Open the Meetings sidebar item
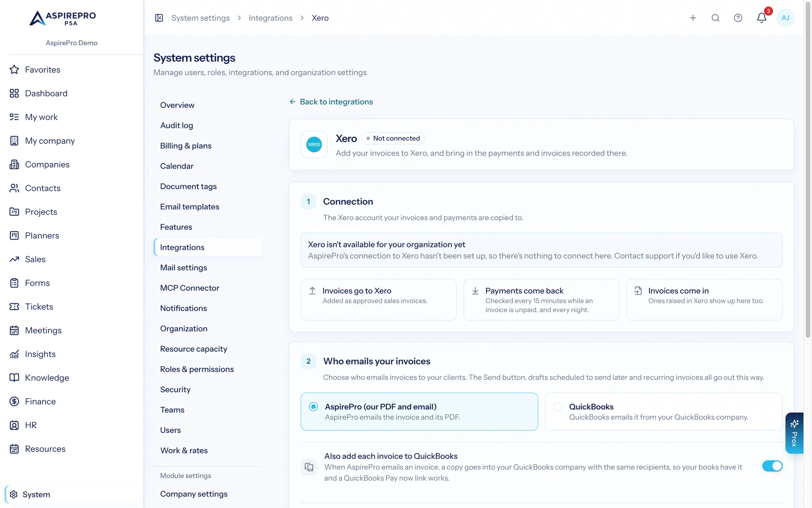 (72, 330)
